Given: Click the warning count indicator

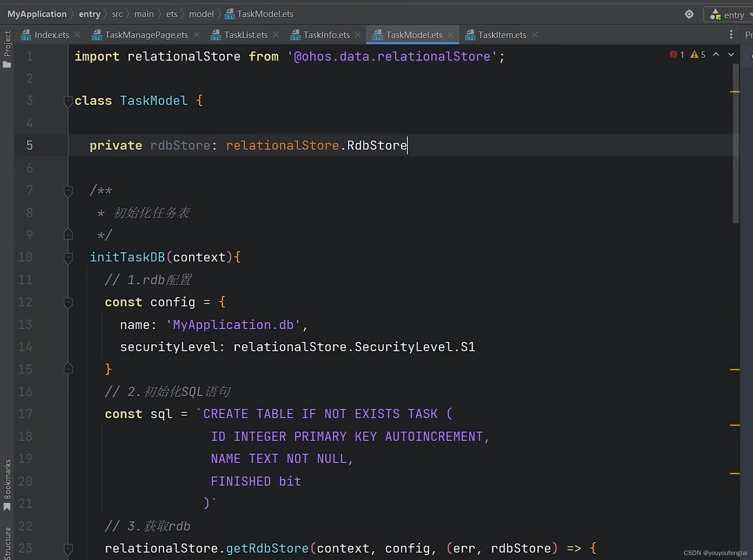Looking at the screenshot, I should click(x=698, y=54).
